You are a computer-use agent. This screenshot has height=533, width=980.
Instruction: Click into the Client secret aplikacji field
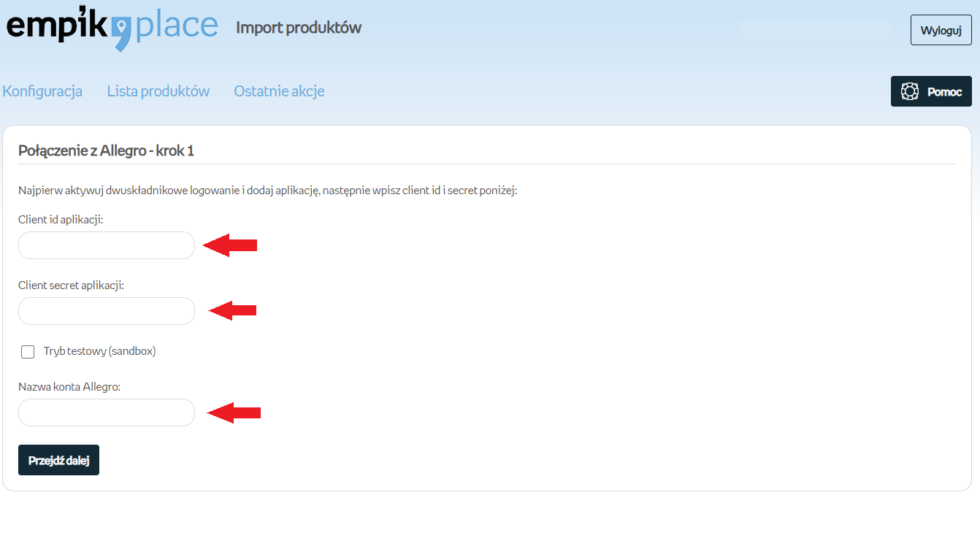(107, 311)
